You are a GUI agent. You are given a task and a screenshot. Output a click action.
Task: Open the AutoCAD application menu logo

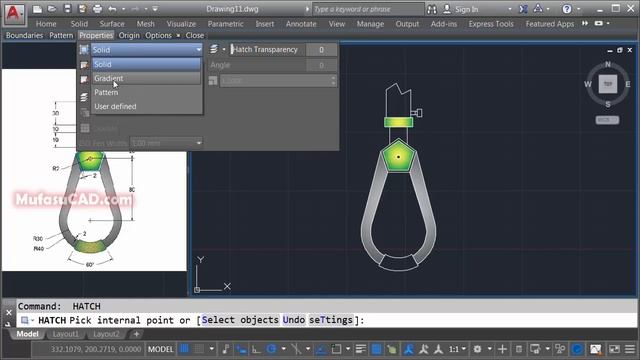point(14,14)
